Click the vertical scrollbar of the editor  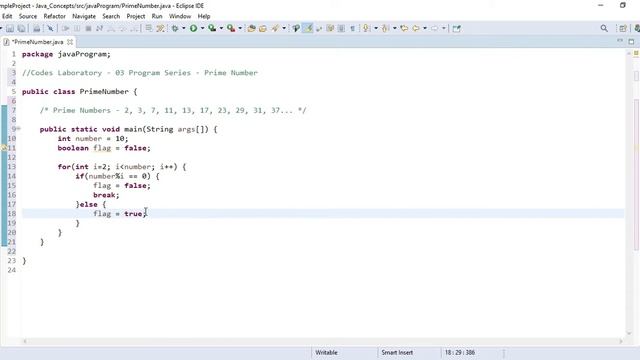629,192
